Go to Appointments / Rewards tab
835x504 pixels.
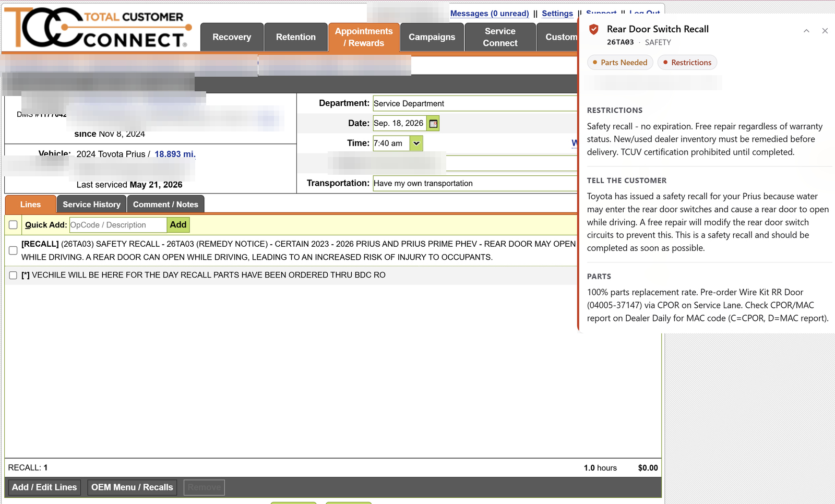364,37
